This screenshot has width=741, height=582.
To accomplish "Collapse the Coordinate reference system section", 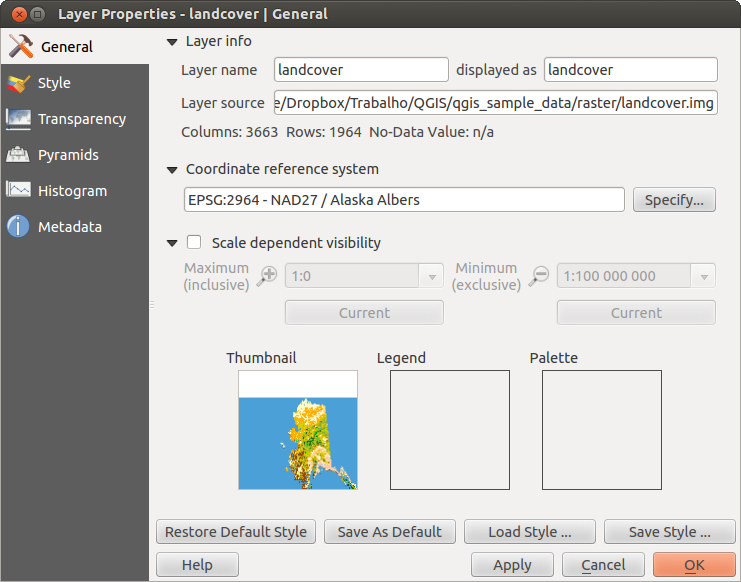I will pyautogui.click(x=172, y=170).
